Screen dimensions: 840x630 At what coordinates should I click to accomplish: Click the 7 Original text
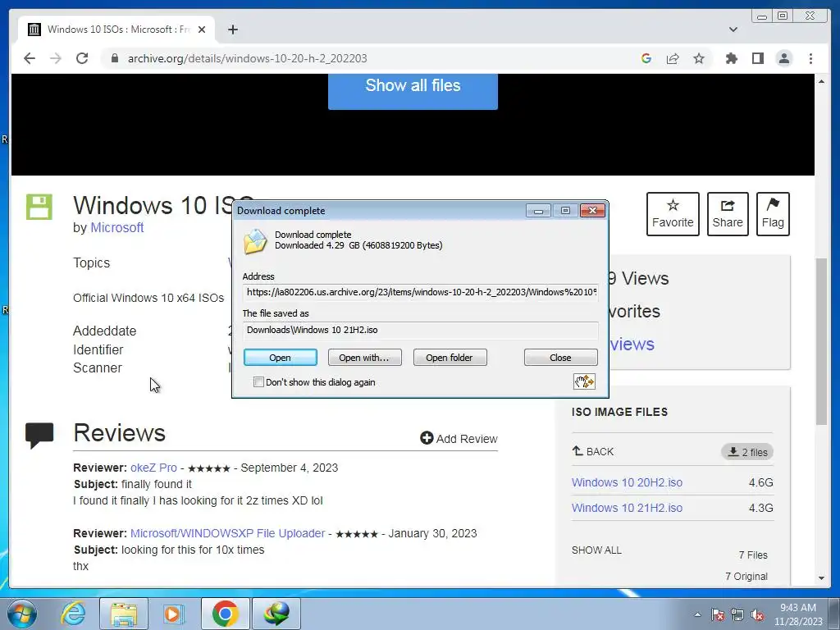coord(746,577)
